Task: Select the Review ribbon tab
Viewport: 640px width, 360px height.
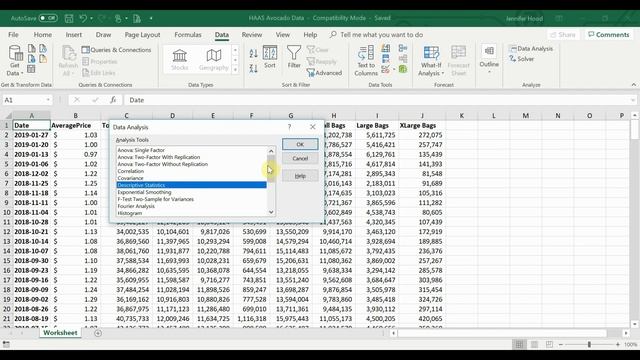Action: pyautogui.click(x=252, y=35)
